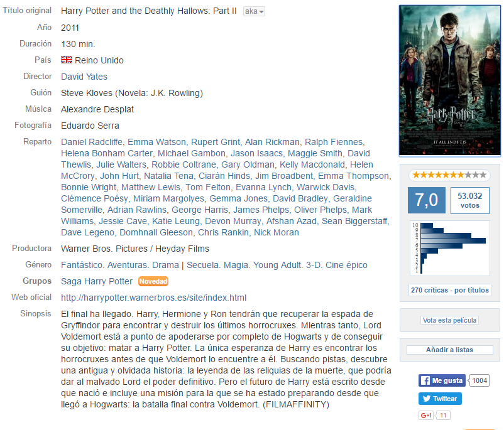The height and width of the screenshot is (430, 504).
Task: Select the Fantástico genre link
Action: tap(82, 266)
